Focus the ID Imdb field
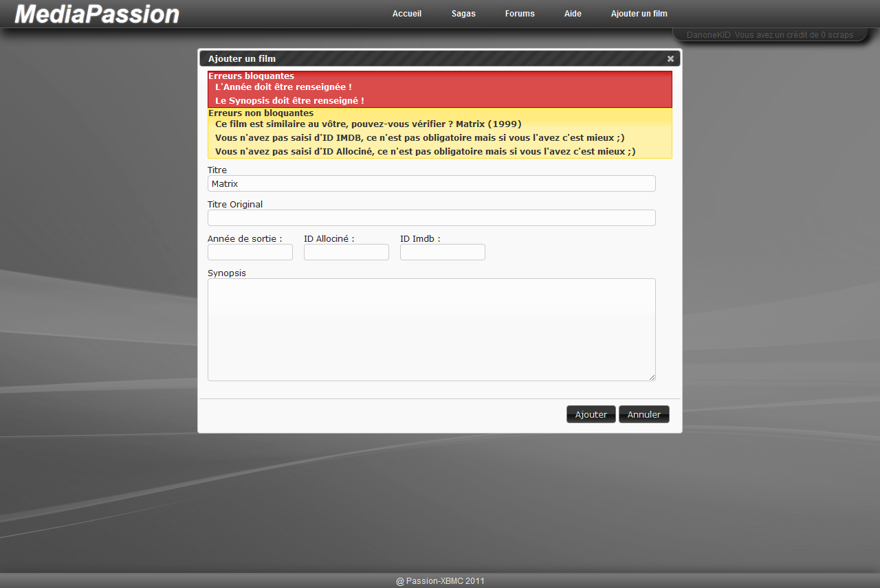 [x=443, y=252]
